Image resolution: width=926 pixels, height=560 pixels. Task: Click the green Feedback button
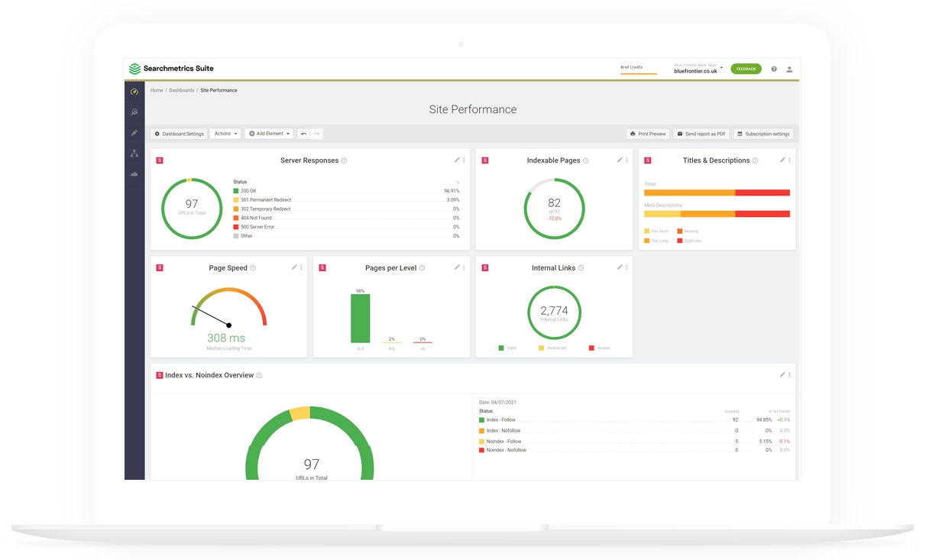point(746,69)
